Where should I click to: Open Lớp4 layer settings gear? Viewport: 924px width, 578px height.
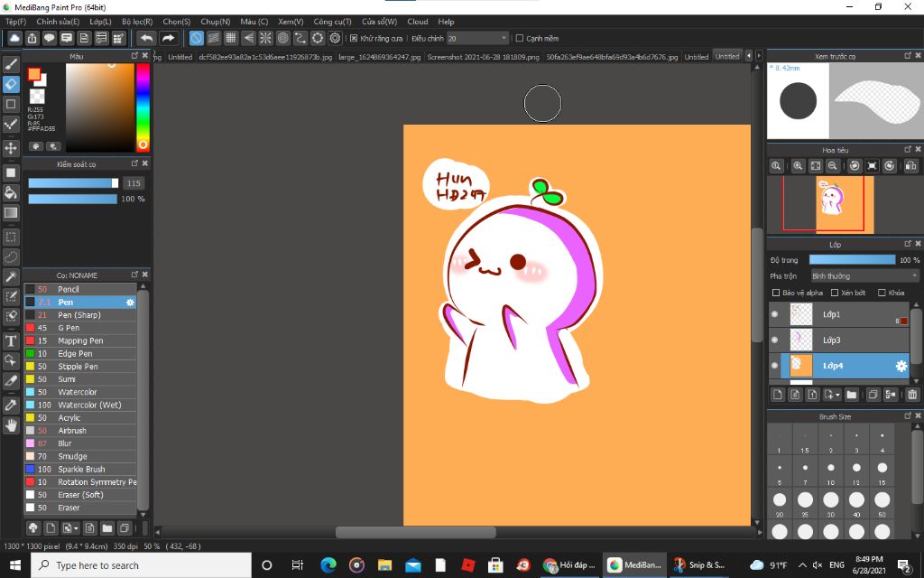click(901, 367)
